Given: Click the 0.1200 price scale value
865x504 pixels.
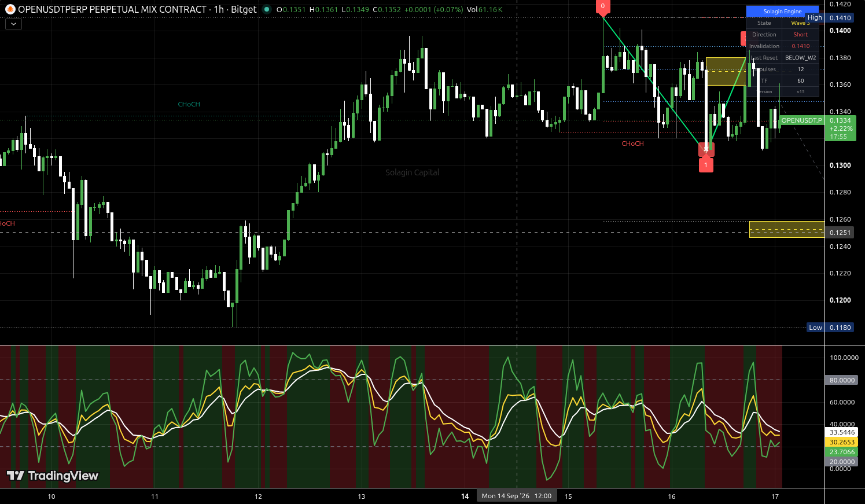Looking at the screenshot, I should [x=840, y=300].
